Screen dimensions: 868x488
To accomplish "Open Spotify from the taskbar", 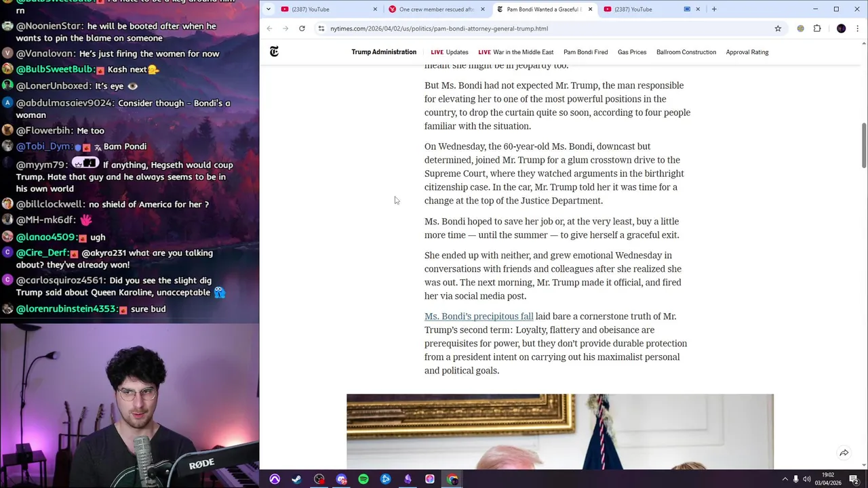I will 363,479.
